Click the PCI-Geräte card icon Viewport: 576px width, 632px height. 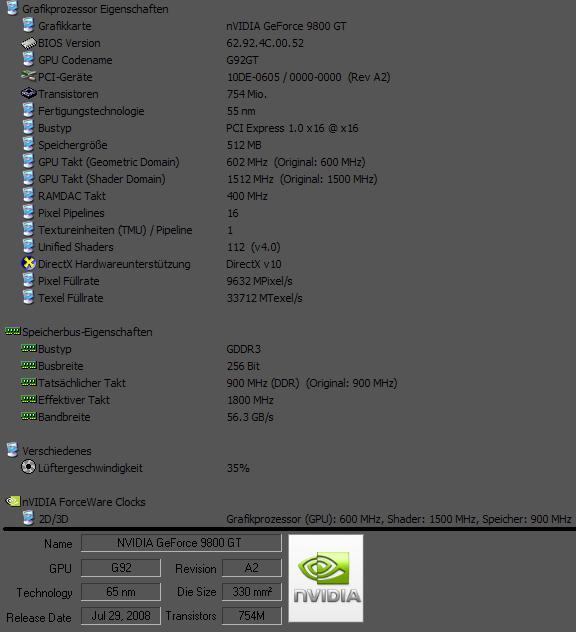(29, 76)
